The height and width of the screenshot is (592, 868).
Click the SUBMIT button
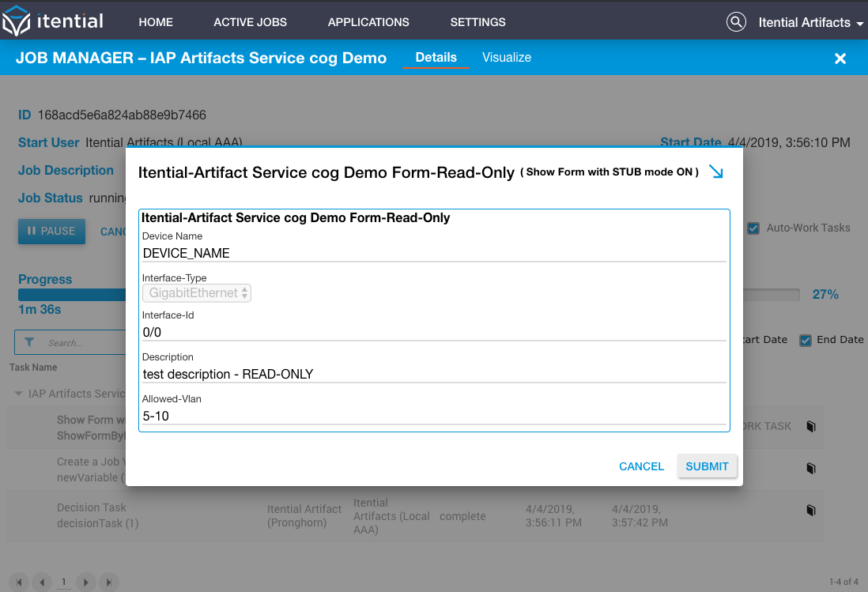tap(707, 466)
